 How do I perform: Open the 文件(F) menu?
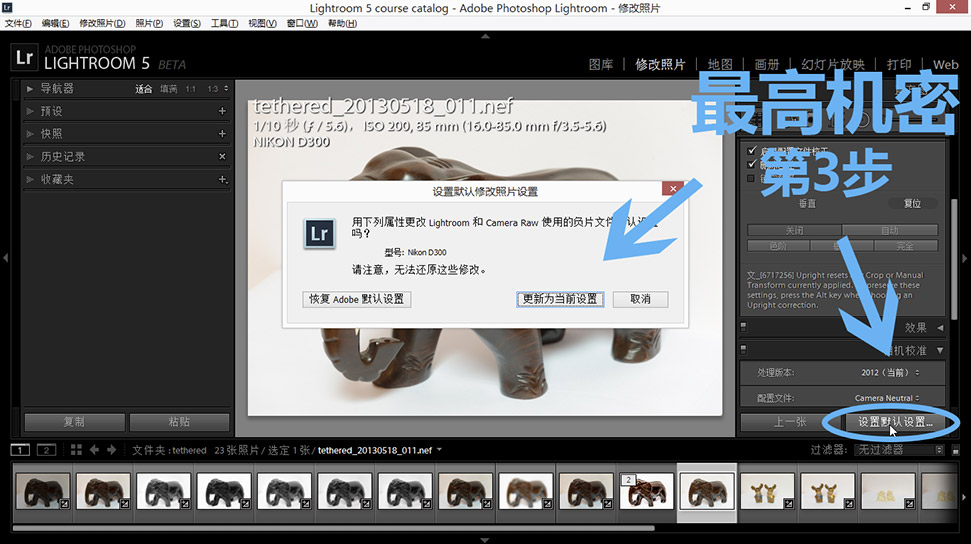[18, 24]
